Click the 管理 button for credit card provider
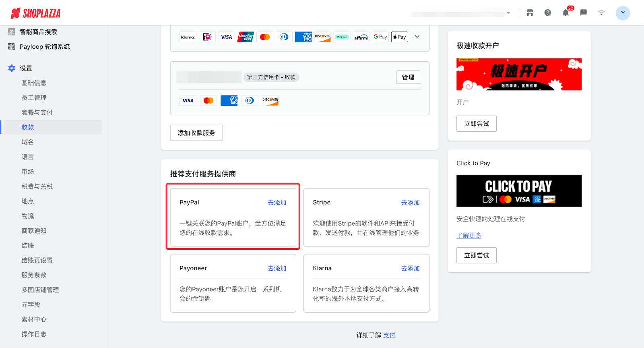This screenshot has height=348, width=644. click(408, 77)
